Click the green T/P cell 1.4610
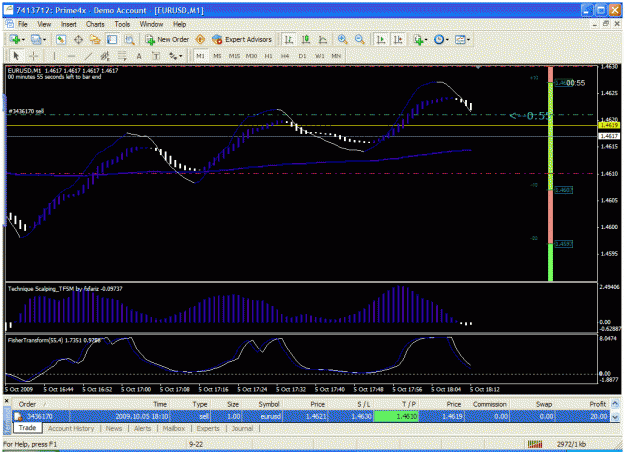Screen dimensions: 625x452 click(x=396, y=417)
